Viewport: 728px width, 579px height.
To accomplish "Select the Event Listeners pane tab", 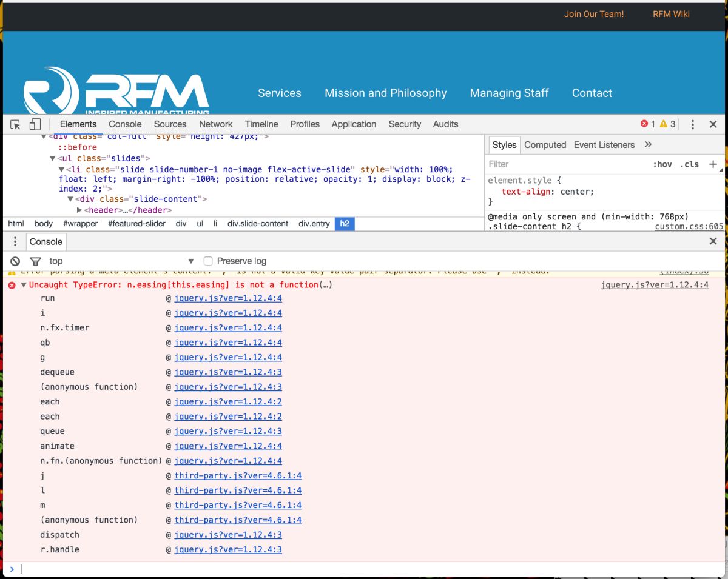I will (x=604, y=145).
